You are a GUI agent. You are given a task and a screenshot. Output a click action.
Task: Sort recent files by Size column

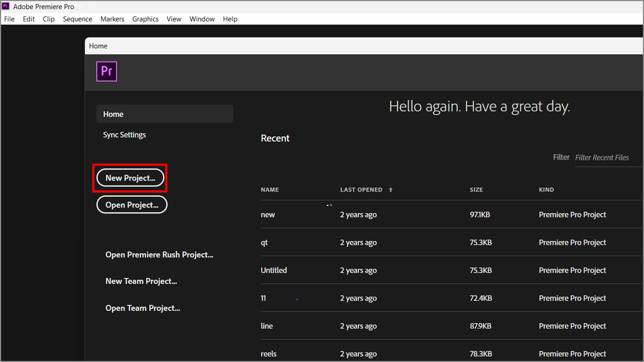point(476,190)
